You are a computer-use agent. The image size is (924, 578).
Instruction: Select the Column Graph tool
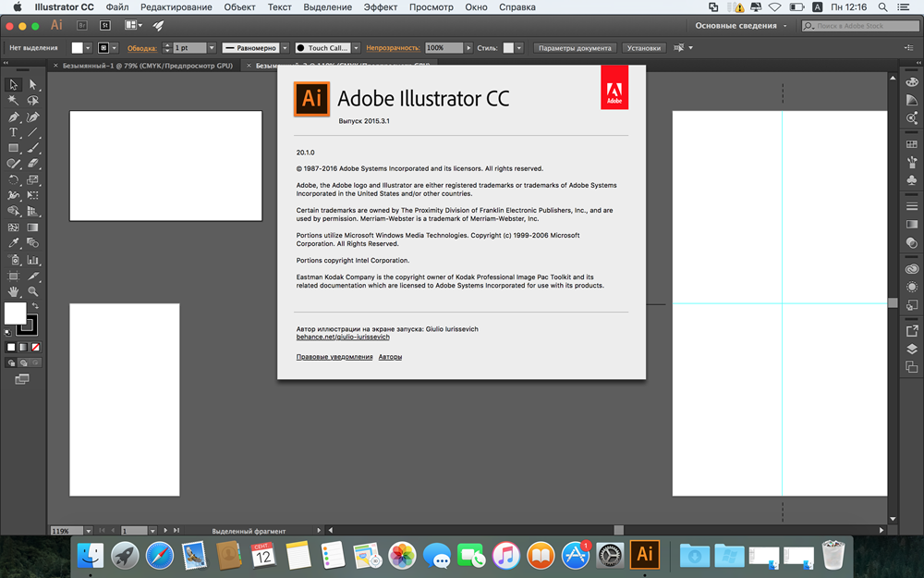(x=33, y=260)
